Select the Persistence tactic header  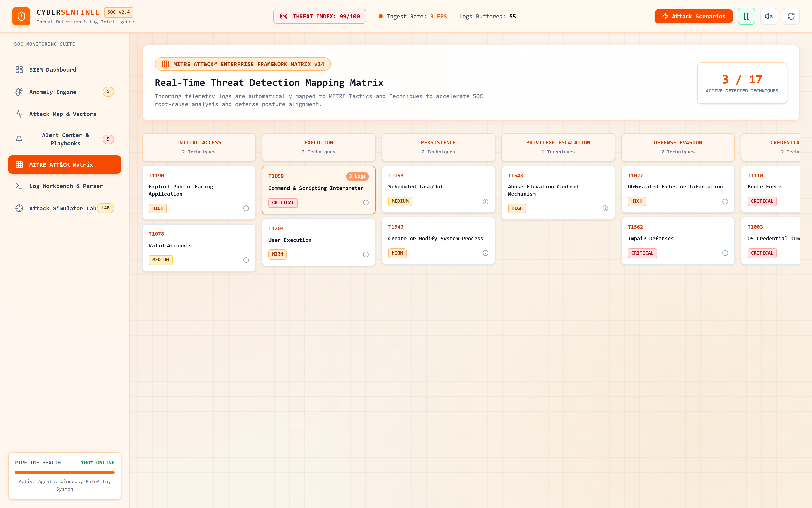pos(438,147)
